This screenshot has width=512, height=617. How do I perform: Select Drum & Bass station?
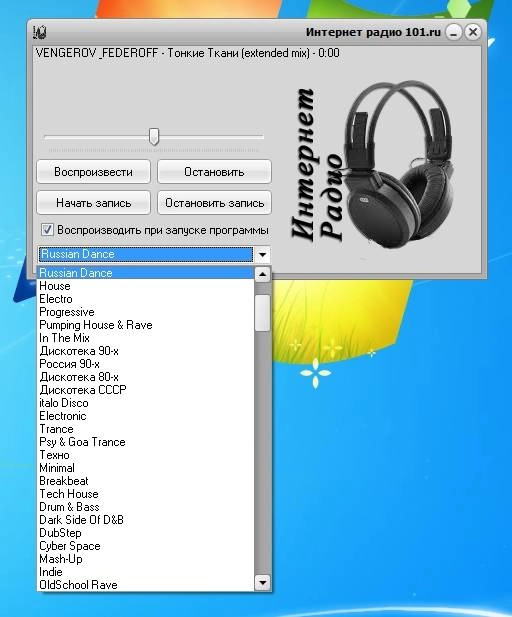click(x=146, y=506)
